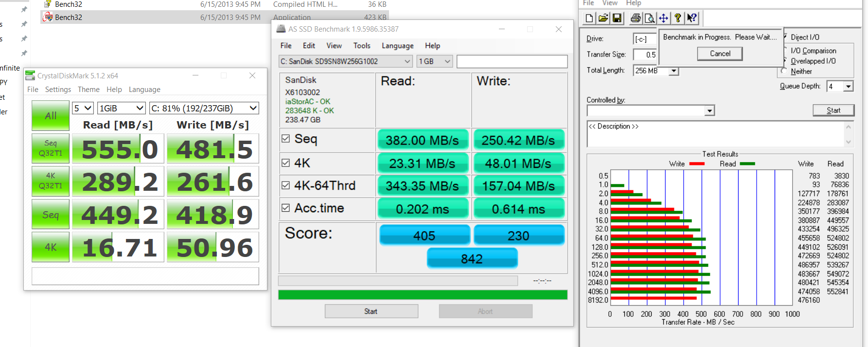Click the Print icon in ATTO toolbar
The height and width of the screenshot is (347, 868).
coord(636,18)
